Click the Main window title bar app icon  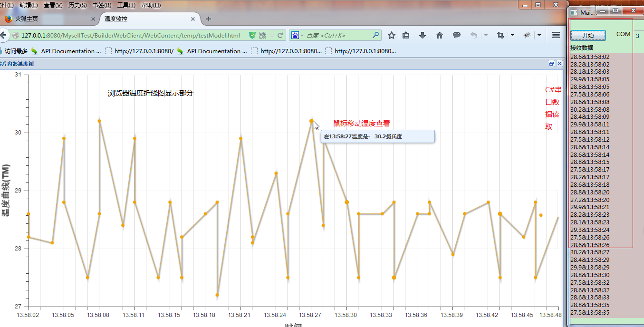[574, 12]
